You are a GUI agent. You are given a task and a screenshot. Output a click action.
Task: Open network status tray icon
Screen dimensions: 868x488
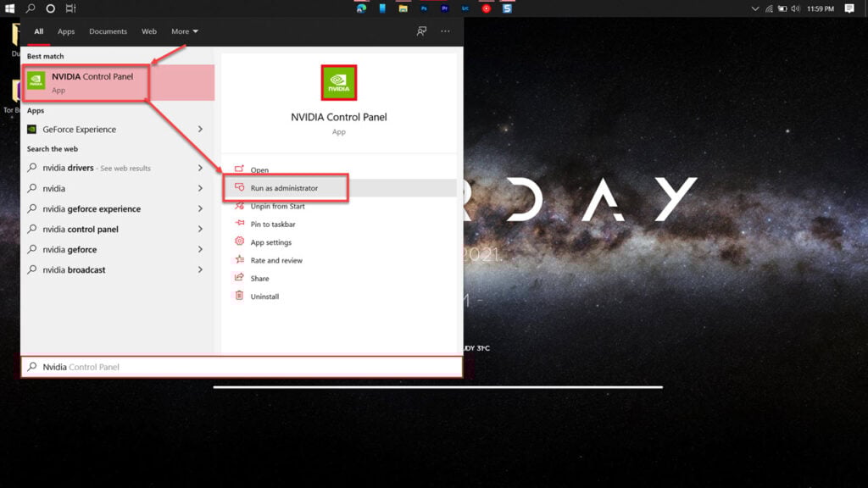(769, 8)
